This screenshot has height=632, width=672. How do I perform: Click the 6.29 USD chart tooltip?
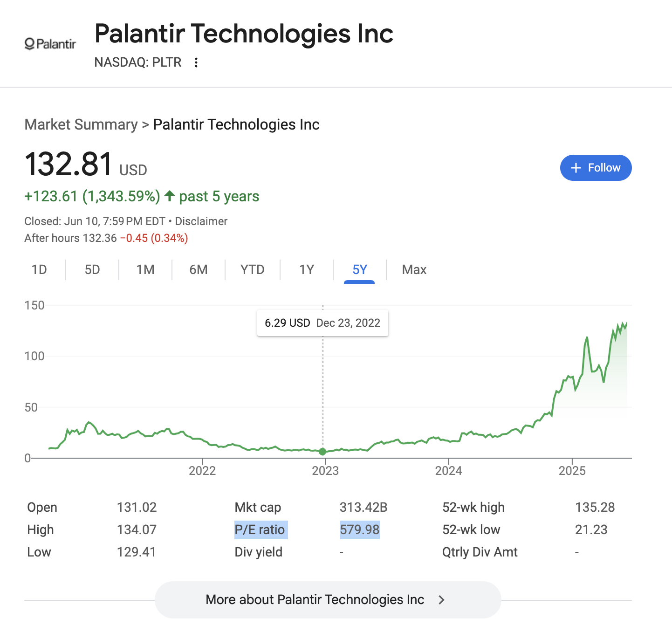coord(322,323)
